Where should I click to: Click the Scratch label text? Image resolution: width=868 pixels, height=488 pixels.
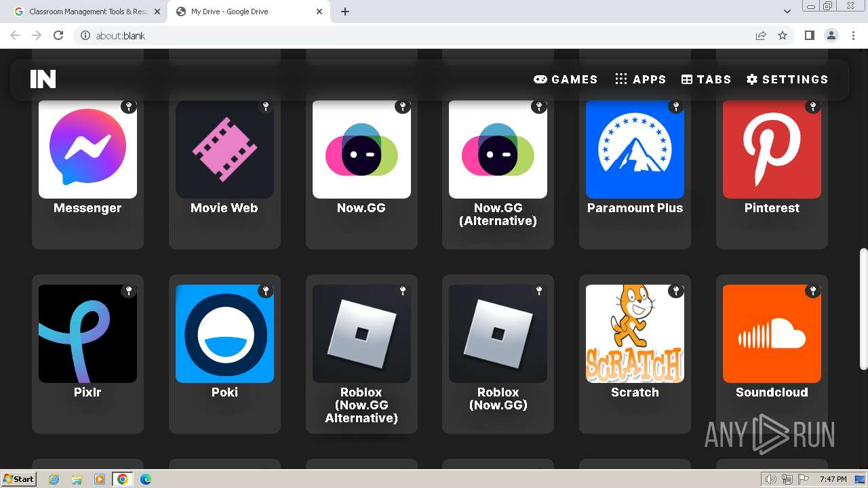coord(635,392)
